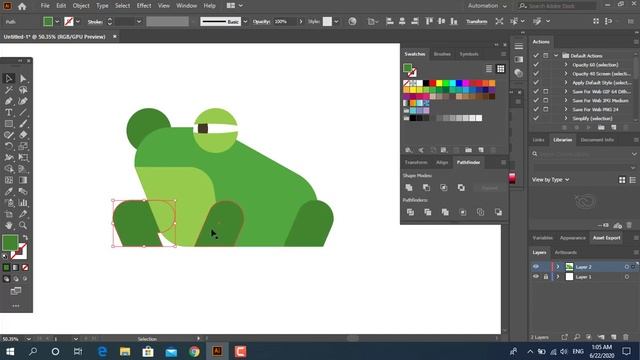Screen dimensions: 640x360
Task: Select the Line Segment tool
Action: click(23, 112)
